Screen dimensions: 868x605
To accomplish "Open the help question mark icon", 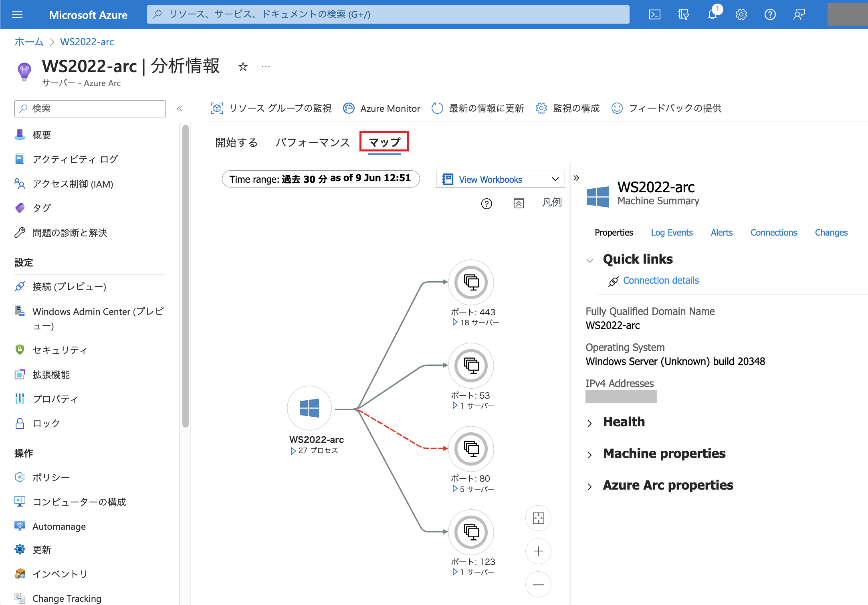I will point(770,15).
